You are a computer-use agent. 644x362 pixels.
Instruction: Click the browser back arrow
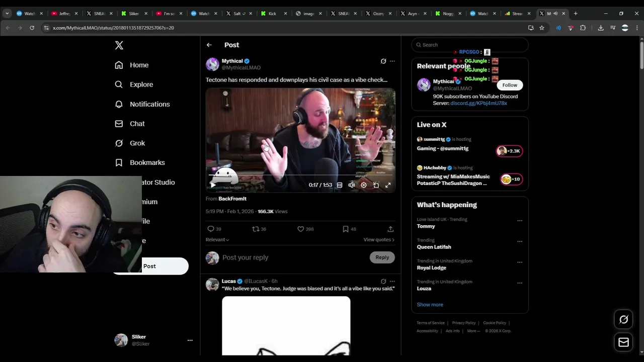[8, 28]
